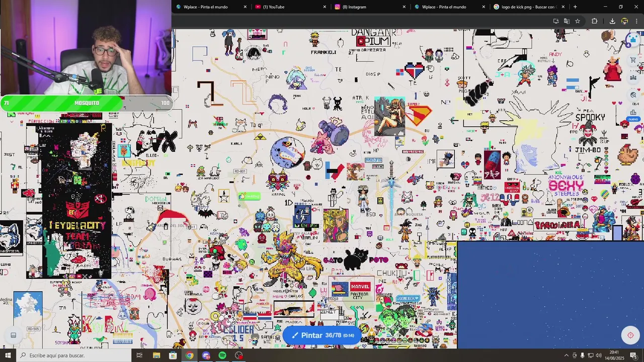Viewport: 644px width, 362px height.
Task: Click the MARVEL logo pixel art
Action: coord(360,287)
